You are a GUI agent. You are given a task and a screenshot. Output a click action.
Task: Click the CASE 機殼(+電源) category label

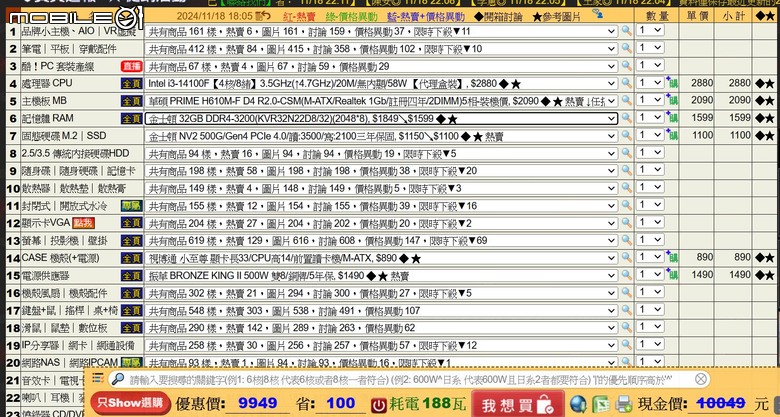coord(60,258)
